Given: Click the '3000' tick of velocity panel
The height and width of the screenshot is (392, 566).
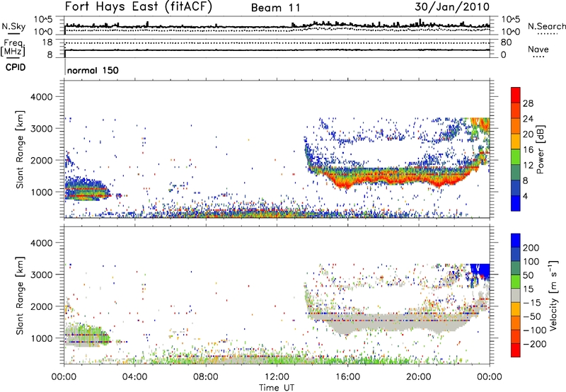Looking at the screenshot, I should tap(41, 275).
